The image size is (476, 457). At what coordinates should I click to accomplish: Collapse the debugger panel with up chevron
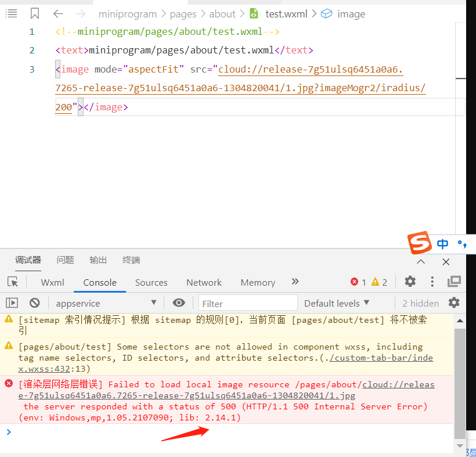[x=421, y=262]
